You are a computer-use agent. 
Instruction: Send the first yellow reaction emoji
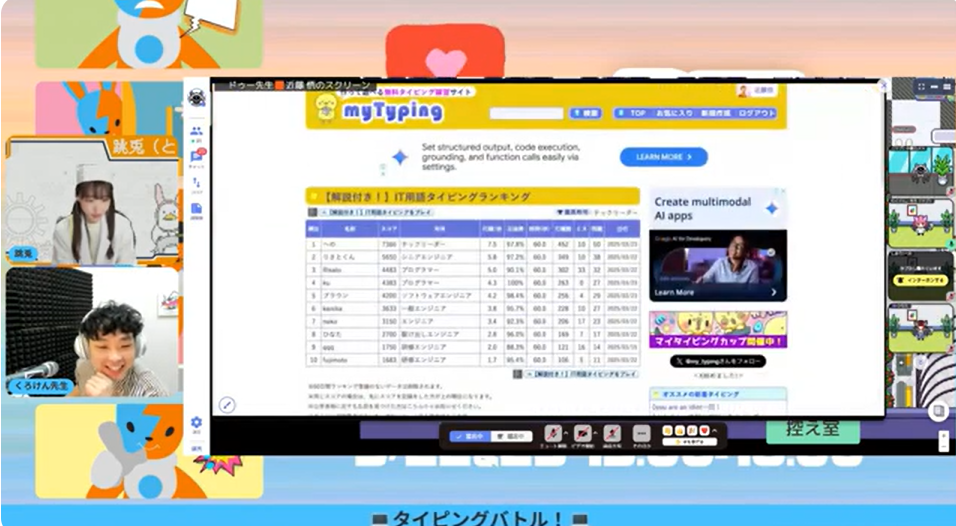(668, 431)
